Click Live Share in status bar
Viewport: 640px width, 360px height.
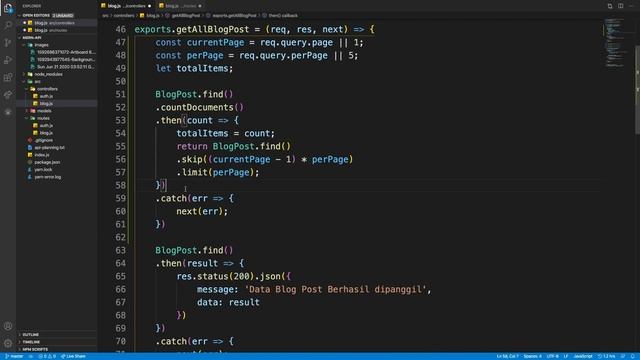73,356
